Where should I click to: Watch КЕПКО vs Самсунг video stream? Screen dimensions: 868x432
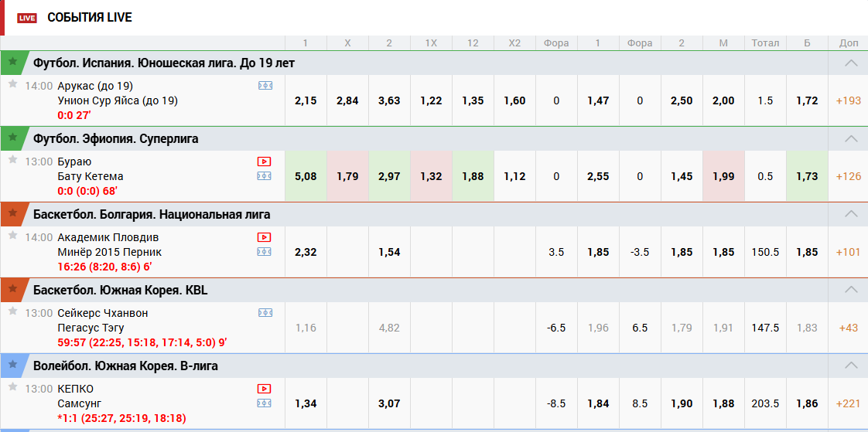(x=265, y=389)
